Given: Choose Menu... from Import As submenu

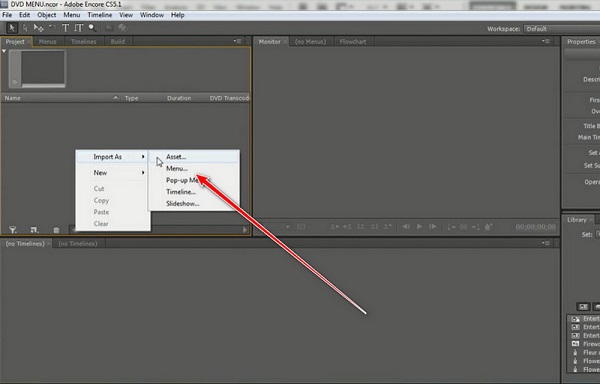Looking at the screenshot, I should [x=194, y=169].
